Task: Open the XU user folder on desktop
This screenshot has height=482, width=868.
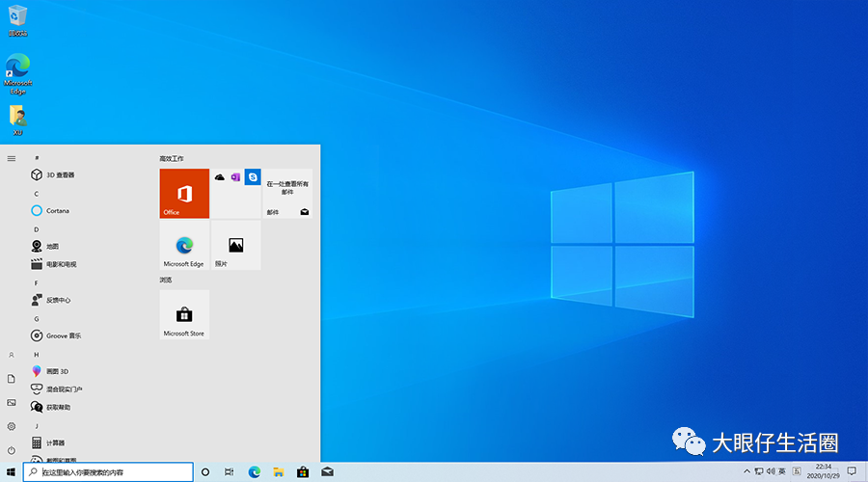Action: [17, 120]
